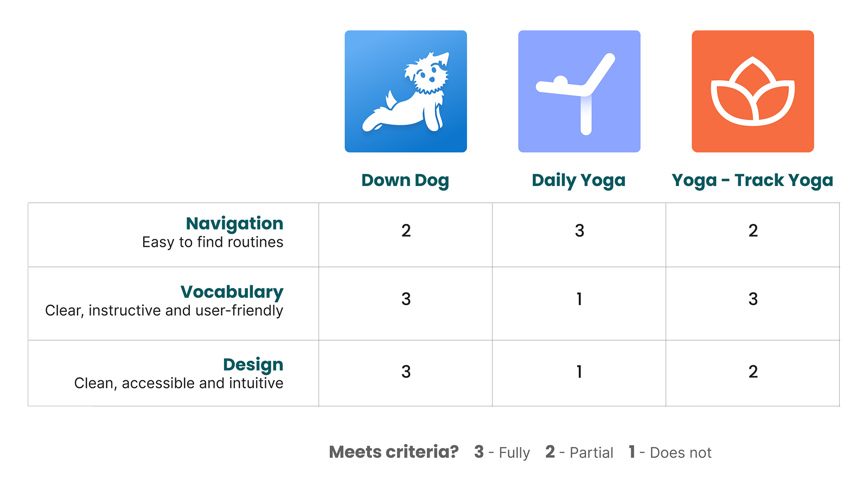Click the 'Meets criteria?' legend label
The image size is (868, 492).
point(394,452)
